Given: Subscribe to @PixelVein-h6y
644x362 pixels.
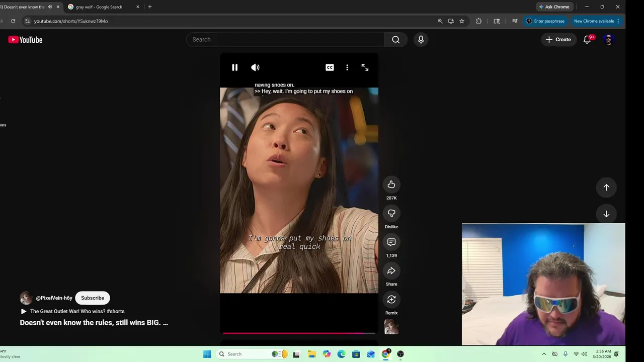Looking at the screenshot, I should tap(93, 298).
